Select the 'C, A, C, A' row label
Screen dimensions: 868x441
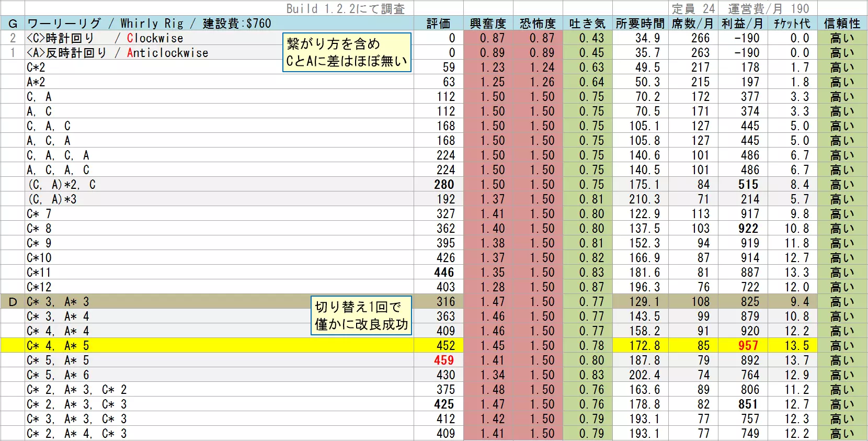pos(58,155)
